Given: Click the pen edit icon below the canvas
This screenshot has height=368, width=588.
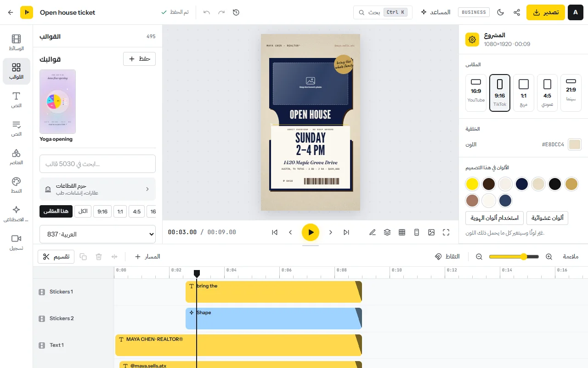Looking at the screenshot, I should point(373,232).
